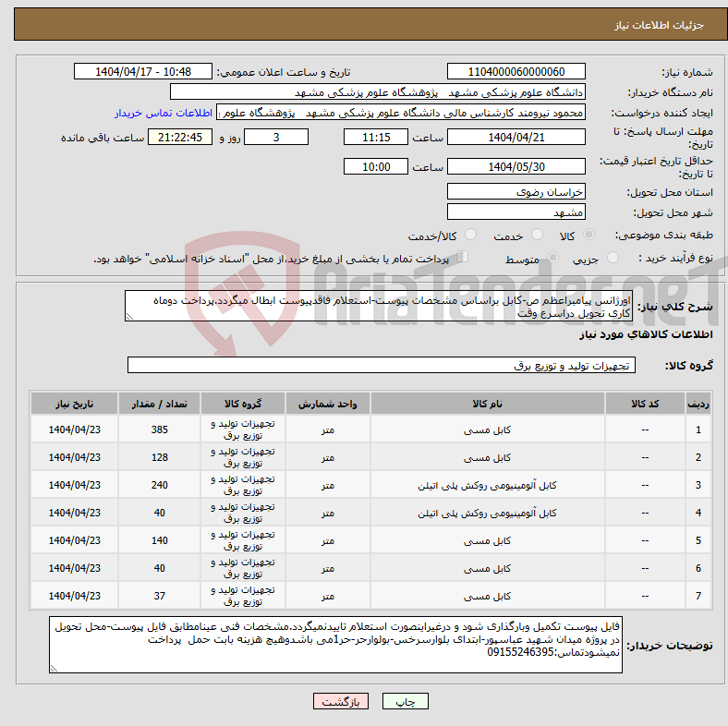
Task: Click the buyer organization name field
Action: point(378,92)
